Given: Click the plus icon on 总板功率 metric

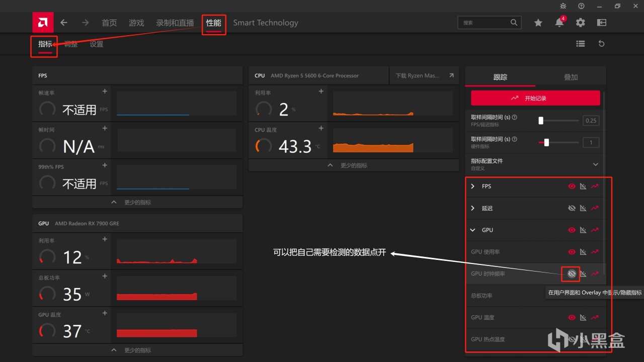Looking at the screenshot, I should [105, 276].
